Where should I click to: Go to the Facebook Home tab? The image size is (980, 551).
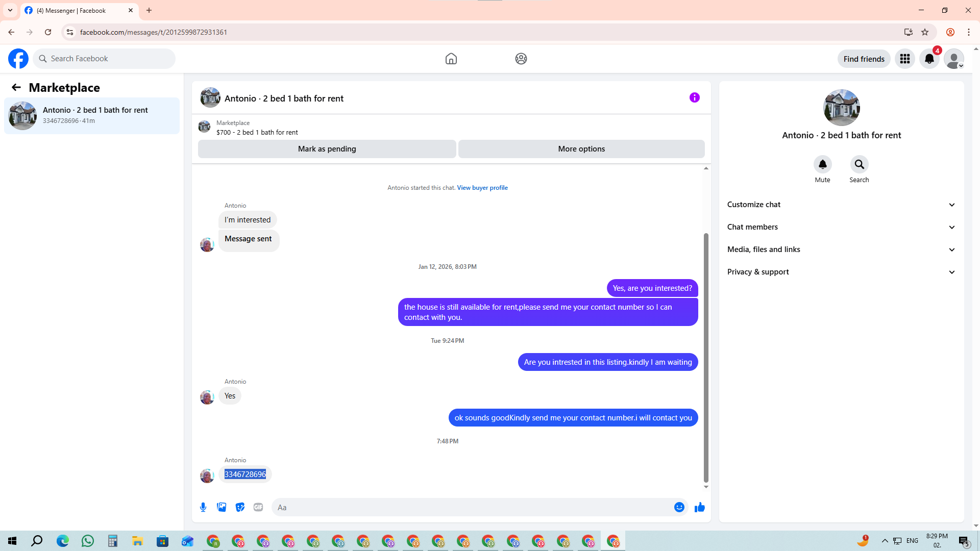(x=451, y=59)
